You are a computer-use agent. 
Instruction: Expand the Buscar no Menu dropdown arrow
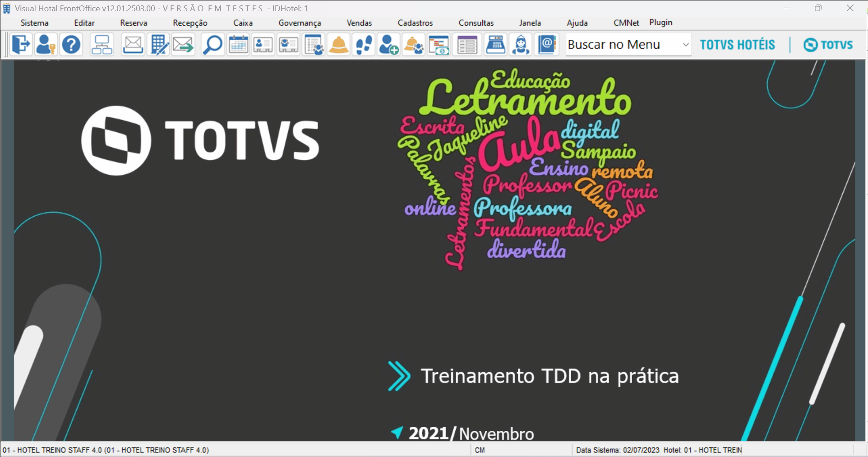685,45
